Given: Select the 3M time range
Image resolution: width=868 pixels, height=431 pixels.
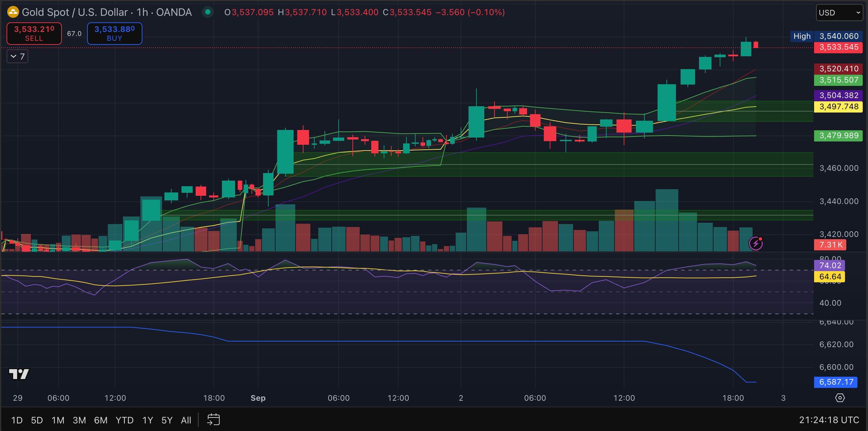Looking at the screenshot, I should pyautogui.click(x=79, y=420).
